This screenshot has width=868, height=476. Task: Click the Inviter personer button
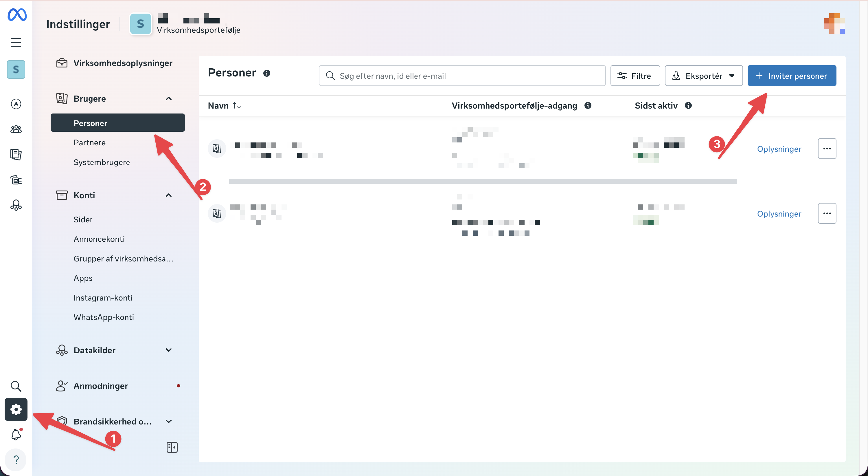[x=792, y=76]
